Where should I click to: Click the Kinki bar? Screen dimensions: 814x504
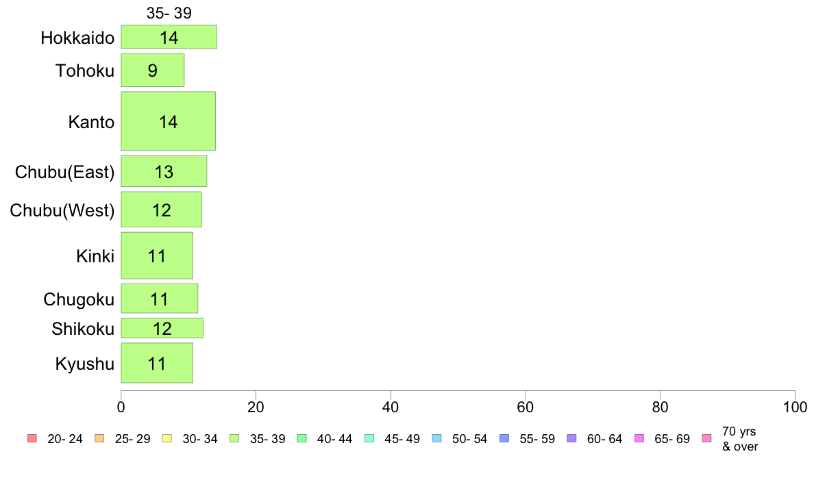(158, 255)
